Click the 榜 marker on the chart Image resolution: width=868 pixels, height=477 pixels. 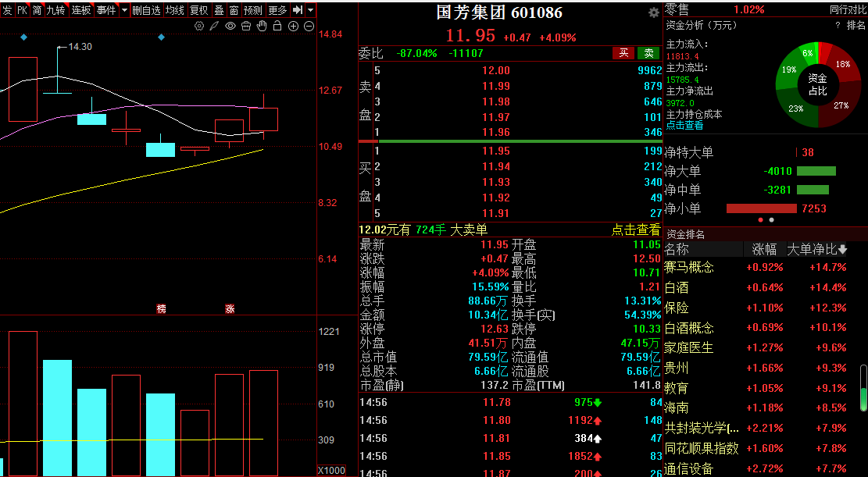[x=161, y=309]
